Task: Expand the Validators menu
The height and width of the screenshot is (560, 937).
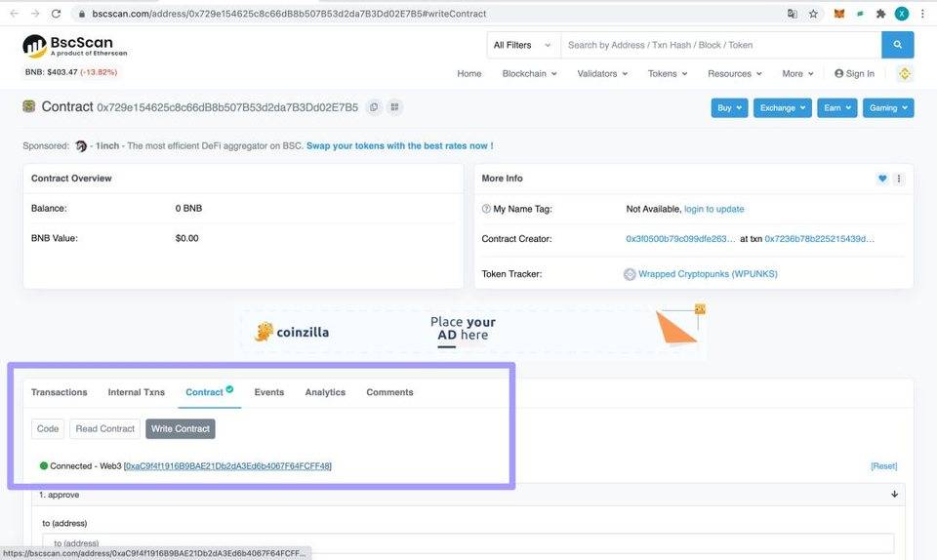Action: [602, 73]
